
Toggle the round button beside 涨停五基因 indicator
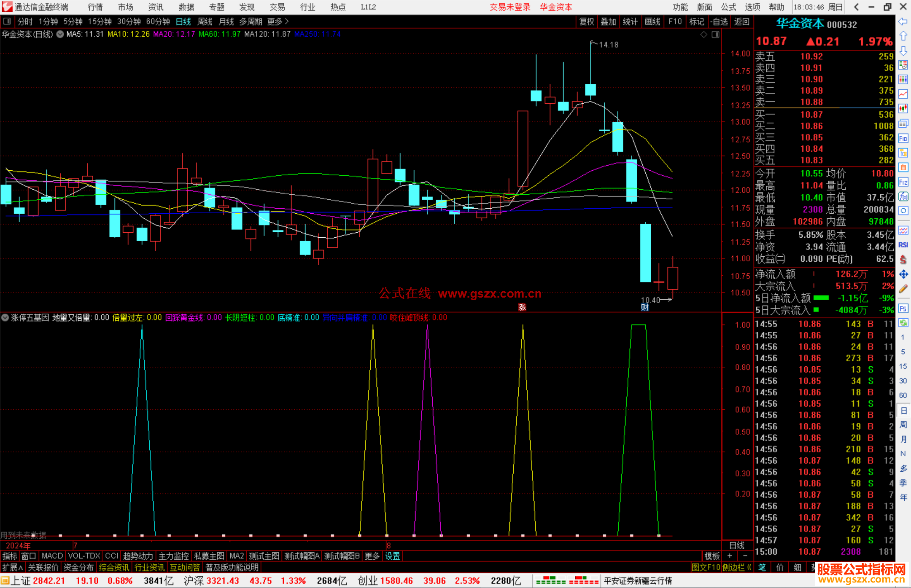[x=5, y=317]
